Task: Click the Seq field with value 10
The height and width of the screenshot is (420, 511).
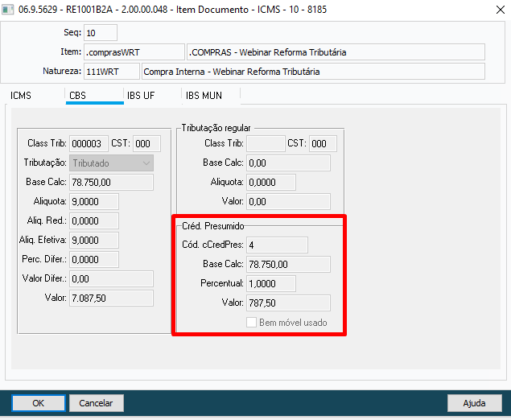Action: click(101, 33)
